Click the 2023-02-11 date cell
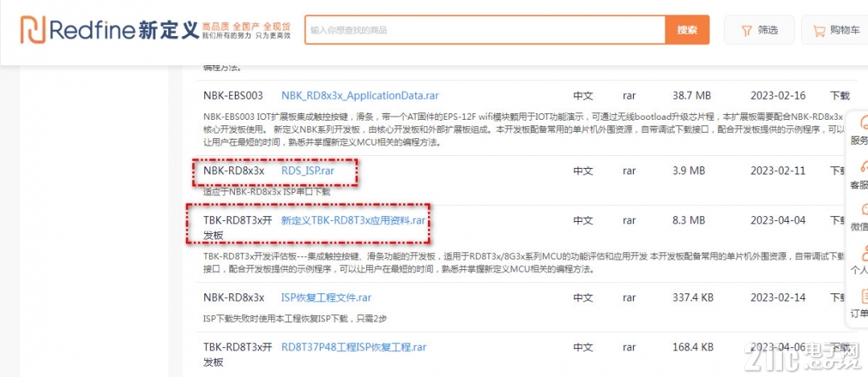Viewport: 868px width, 377px height. point(778,170)
